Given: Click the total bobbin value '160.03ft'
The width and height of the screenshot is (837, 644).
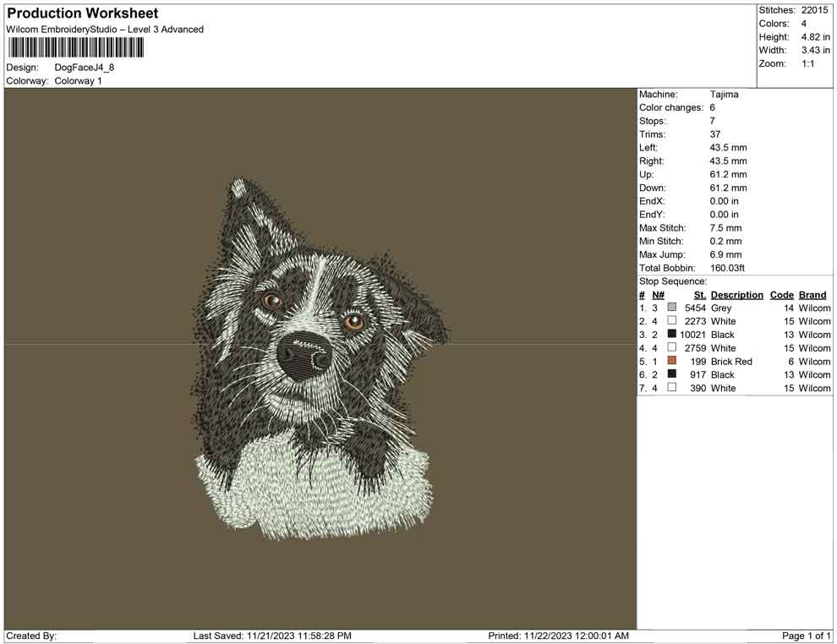Looking at the screenshot, I should (x=727, y=268).
